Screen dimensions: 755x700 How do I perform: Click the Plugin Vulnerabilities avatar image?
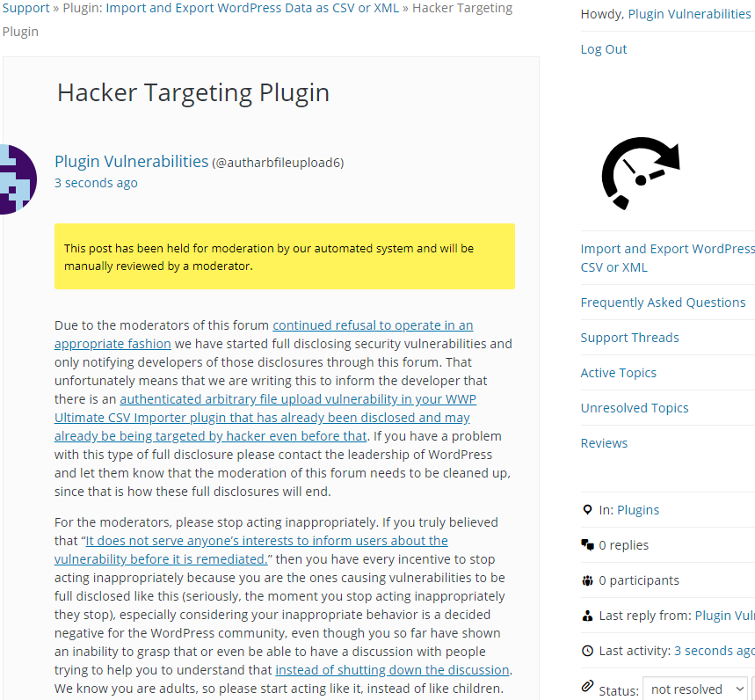[18, 179]
